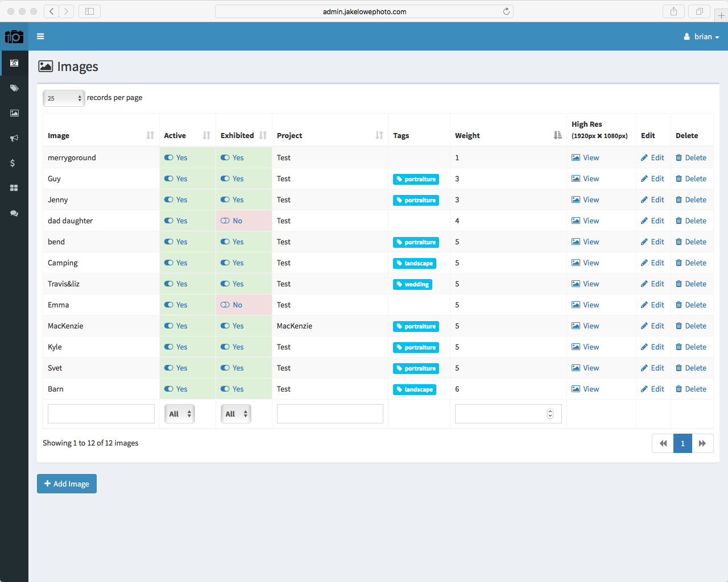
Task: Toggle Exhibited for Emma
Action: coord(231,305)
